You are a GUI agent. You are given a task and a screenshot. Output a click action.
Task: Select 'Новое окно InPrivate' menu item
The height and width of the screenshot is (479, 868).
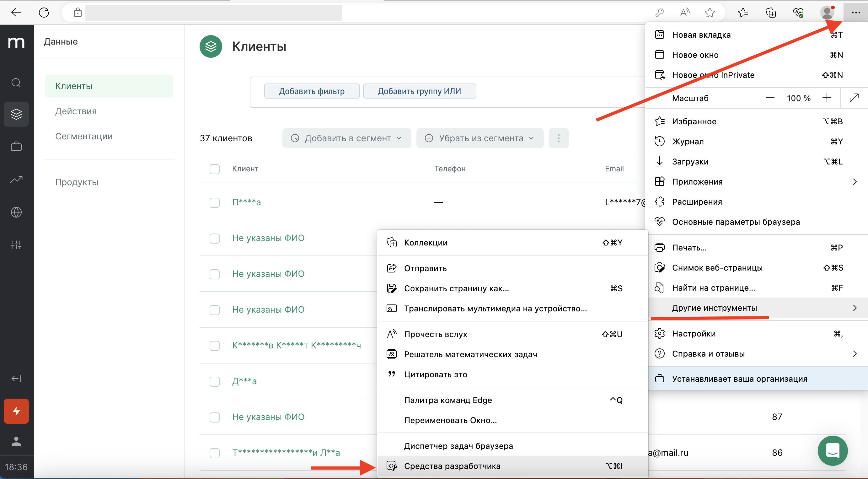(757, 75)
